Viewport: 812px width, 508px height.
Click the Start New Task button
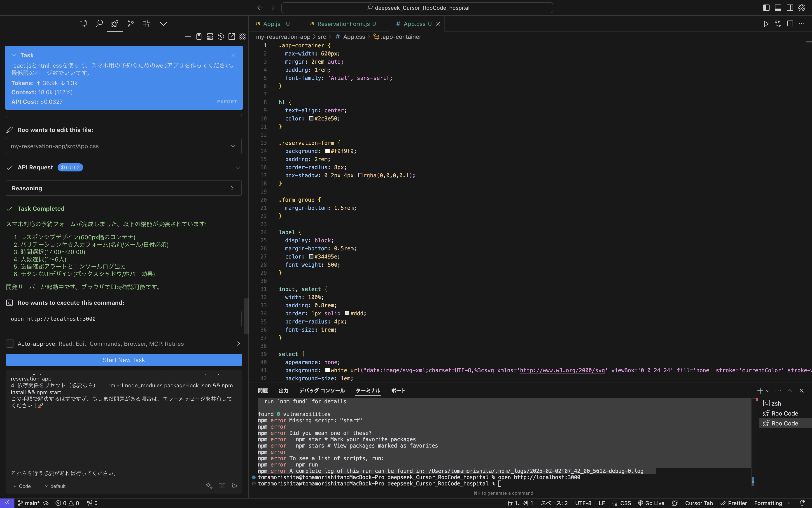click(x=124, y=360)
